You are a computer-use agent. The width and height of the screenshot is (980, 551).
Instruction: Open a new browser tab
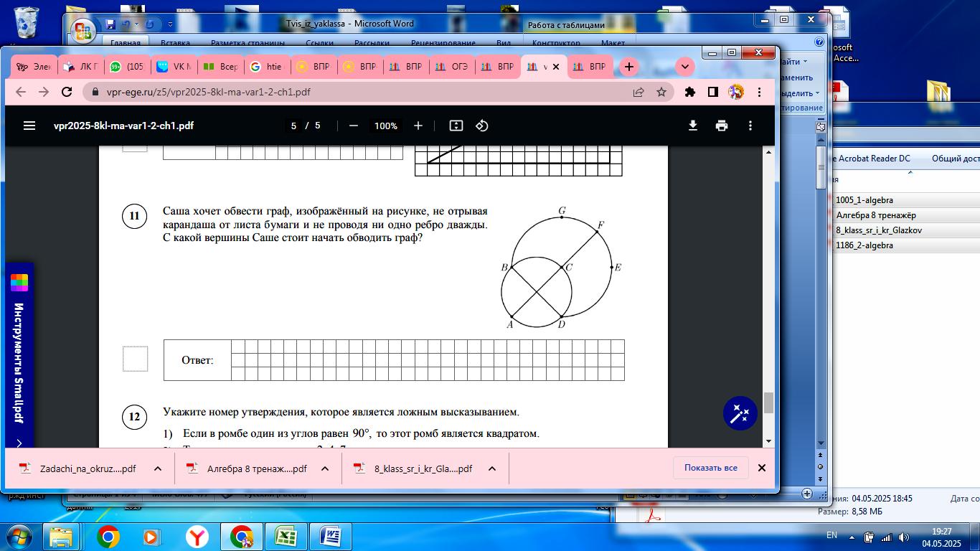629,67
